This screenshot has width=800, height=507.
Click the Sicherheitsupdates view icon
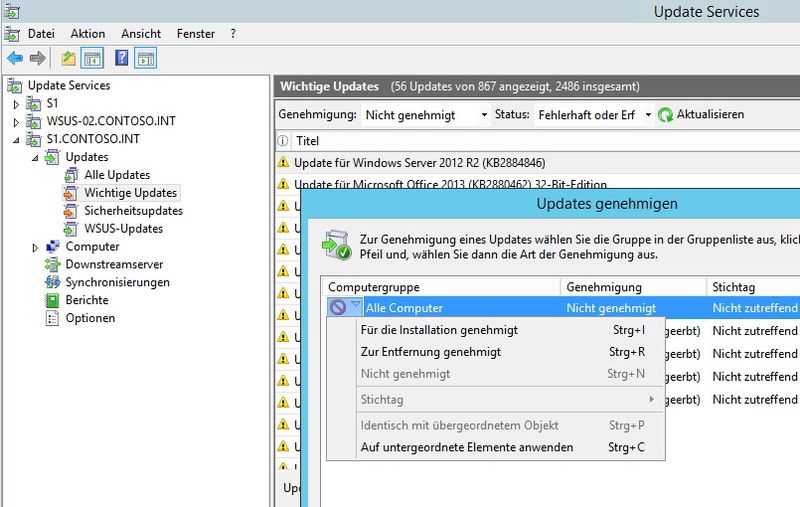(71, 211)
